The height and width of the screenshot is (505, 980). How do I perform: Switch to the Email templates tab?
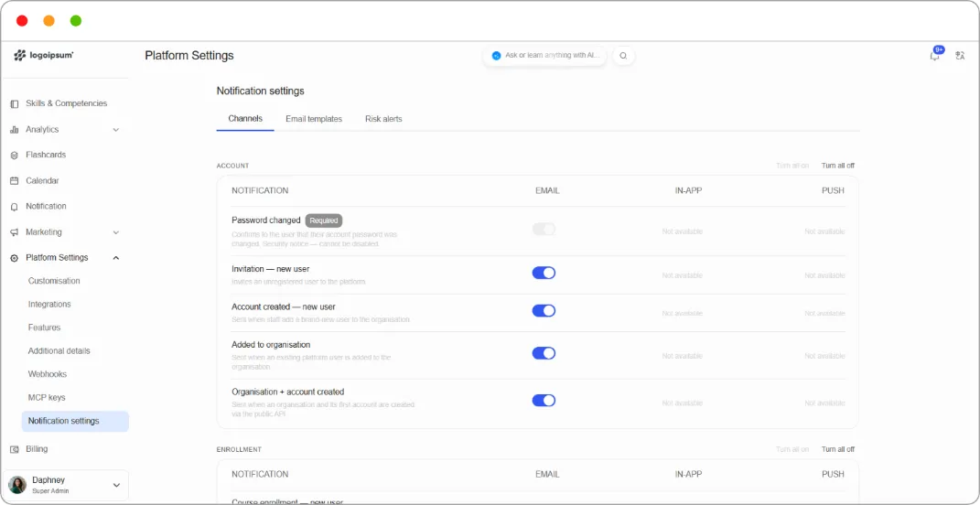[x=314, y=119]
